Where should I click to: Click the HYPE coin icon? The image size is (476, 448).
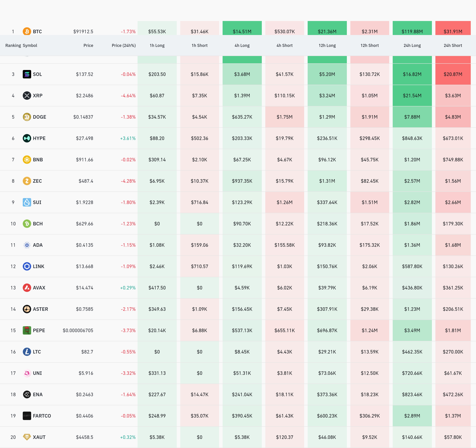tap(27, 138)
